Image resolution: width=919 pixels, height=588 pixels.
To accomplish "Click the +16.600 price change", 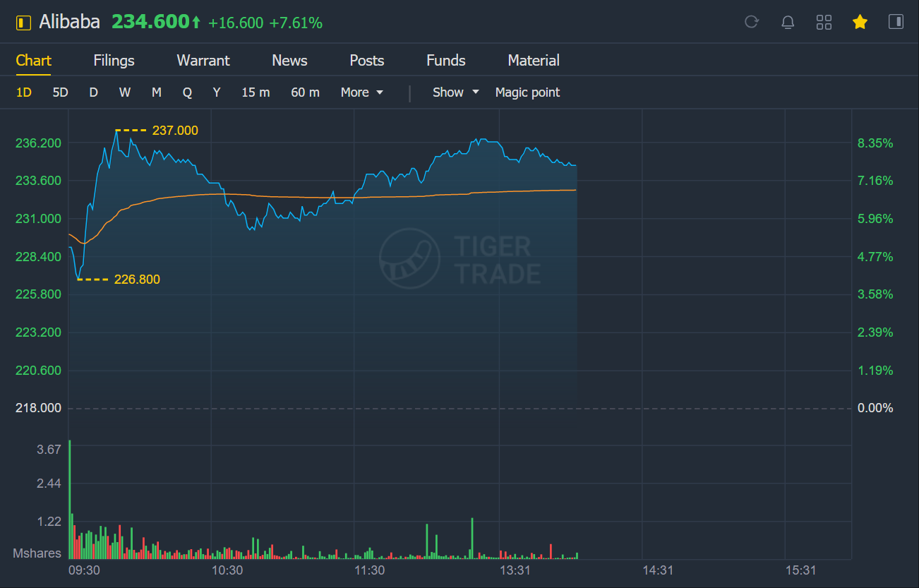I will pyautogui.click(x=236, y=23).
